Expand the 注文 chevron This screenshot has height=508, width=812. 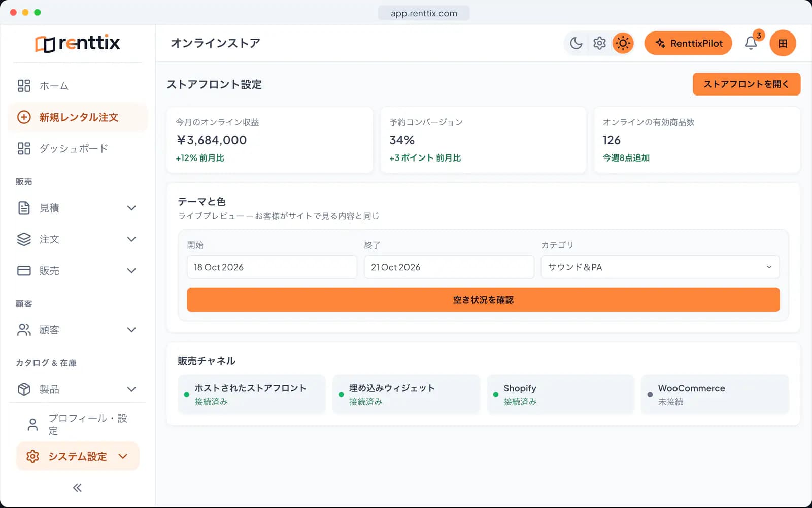tap(131, 239)
